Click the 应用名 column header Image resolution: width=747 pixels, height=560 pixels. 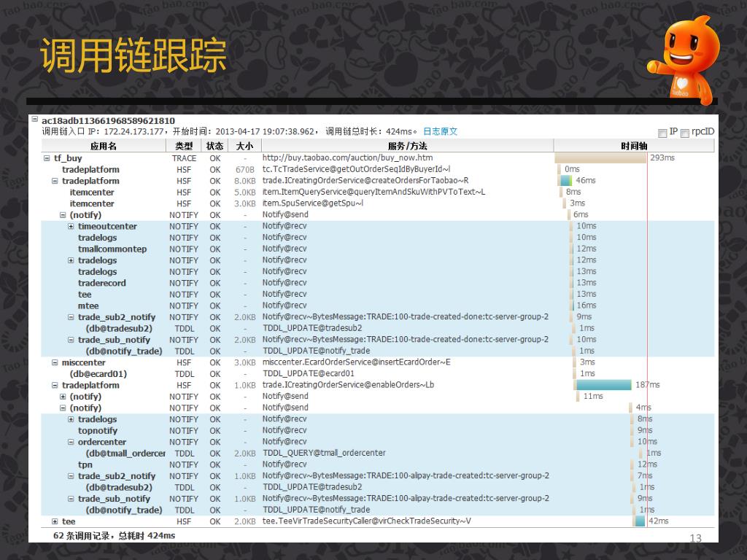104,146
